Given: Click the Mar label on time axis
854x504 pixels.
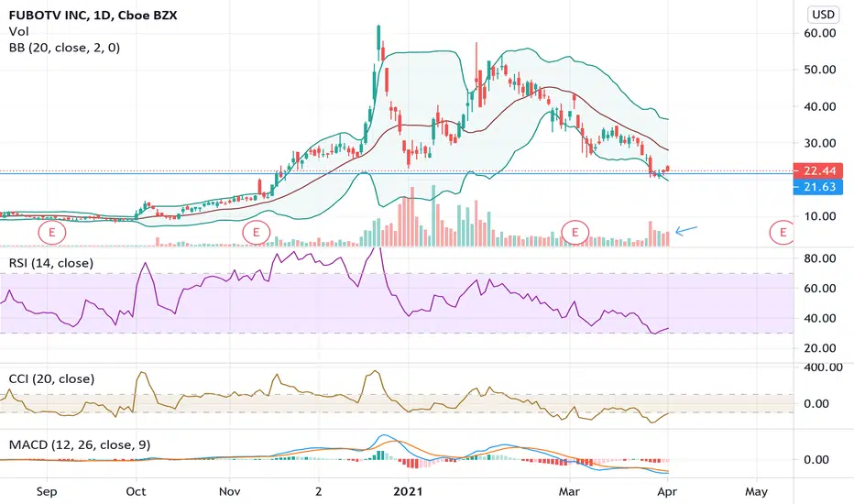Looking at the screenshot, I should [569, 491].
